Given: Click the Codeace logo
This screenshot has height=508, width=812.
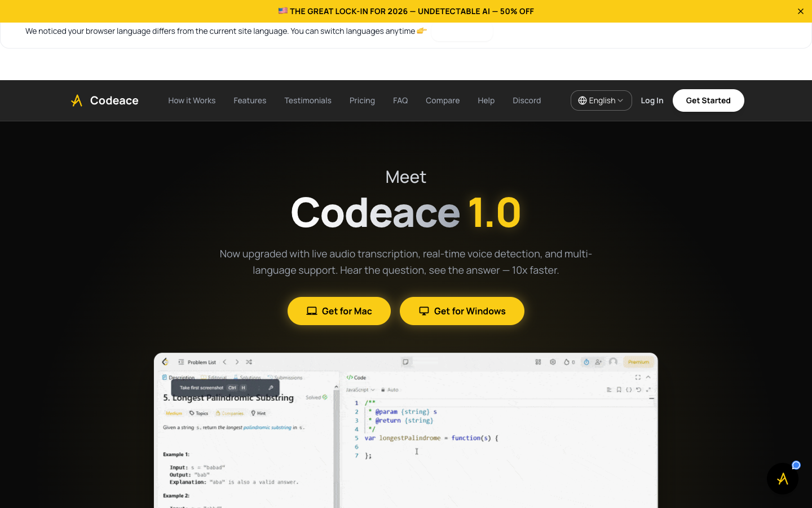Looking at the screenshot, I should coord(104,100).
